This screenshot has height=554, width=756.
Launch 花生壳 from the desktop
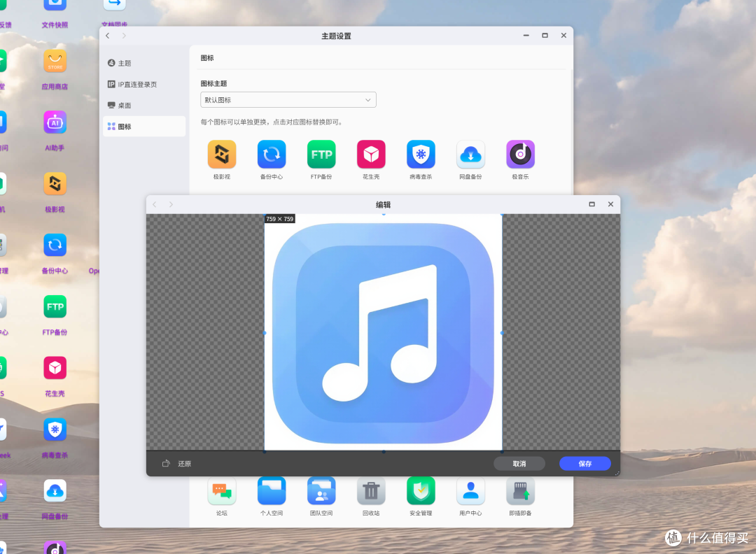pyautogui.click(x=55, y=368)
